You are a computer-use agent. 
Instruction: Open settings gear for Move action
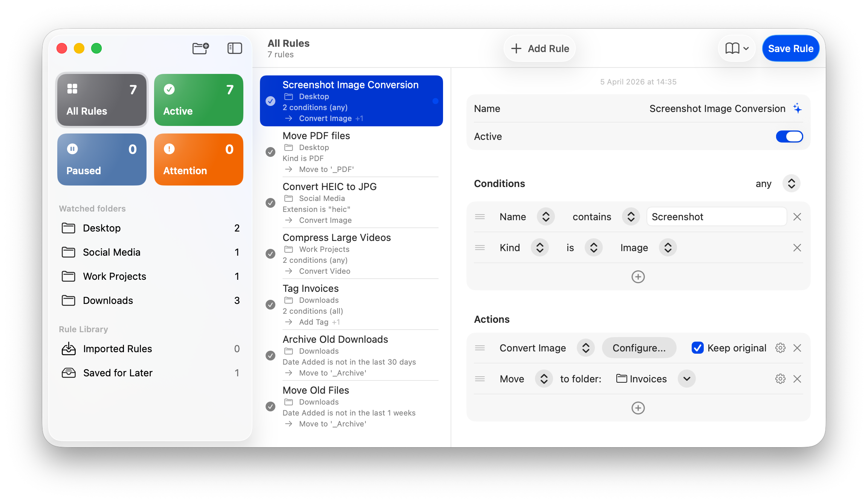[780, 379]
